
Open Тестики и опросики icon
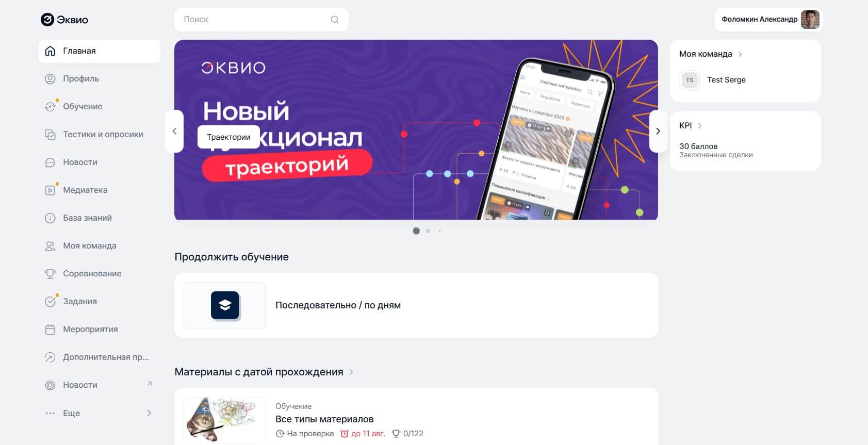coord(50,135)
